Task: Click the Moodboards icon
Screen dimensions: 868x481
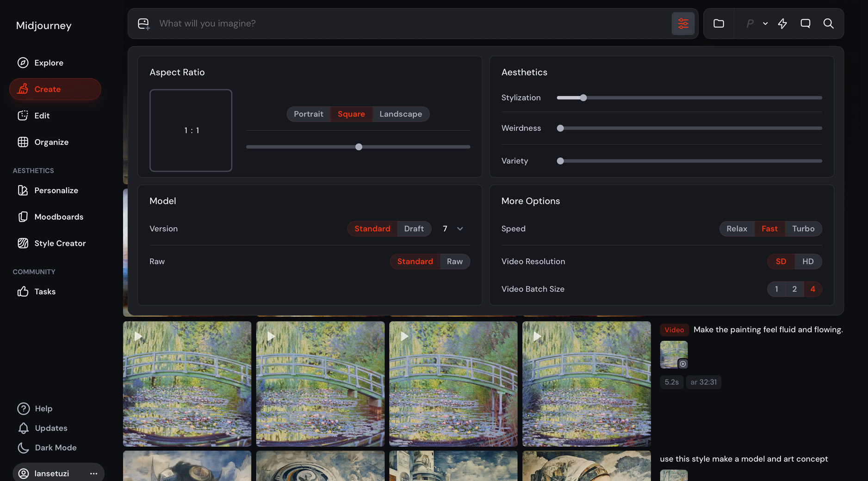Action: pos(23,217)
